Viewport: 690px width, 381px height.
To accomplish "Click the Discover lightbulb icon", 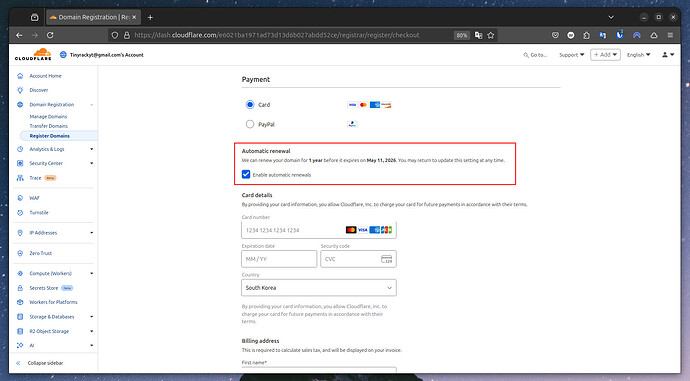I will 20,90.
